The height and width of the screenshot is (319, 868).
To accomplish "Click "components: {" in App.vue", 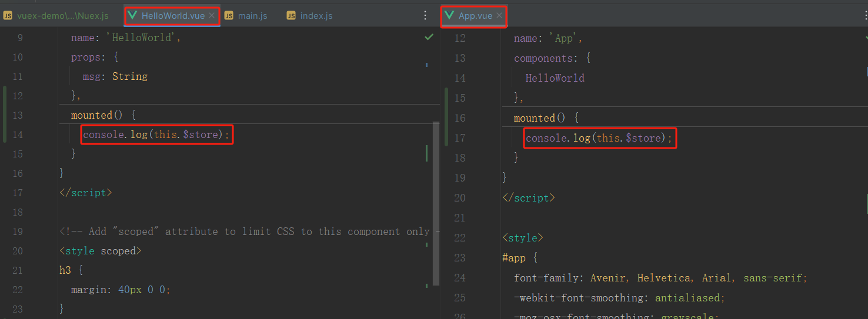I will (552, 58).
